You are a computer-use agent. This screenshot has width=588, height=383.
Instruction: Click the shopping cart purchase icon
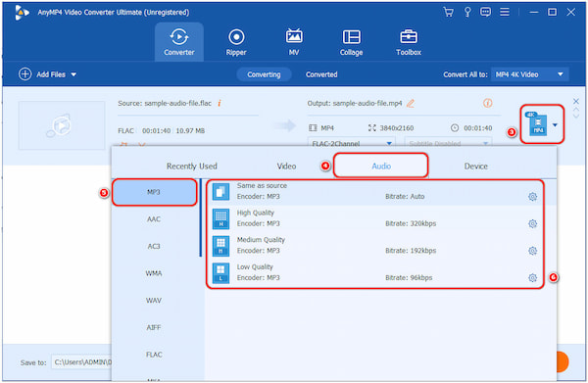(448, 12)
